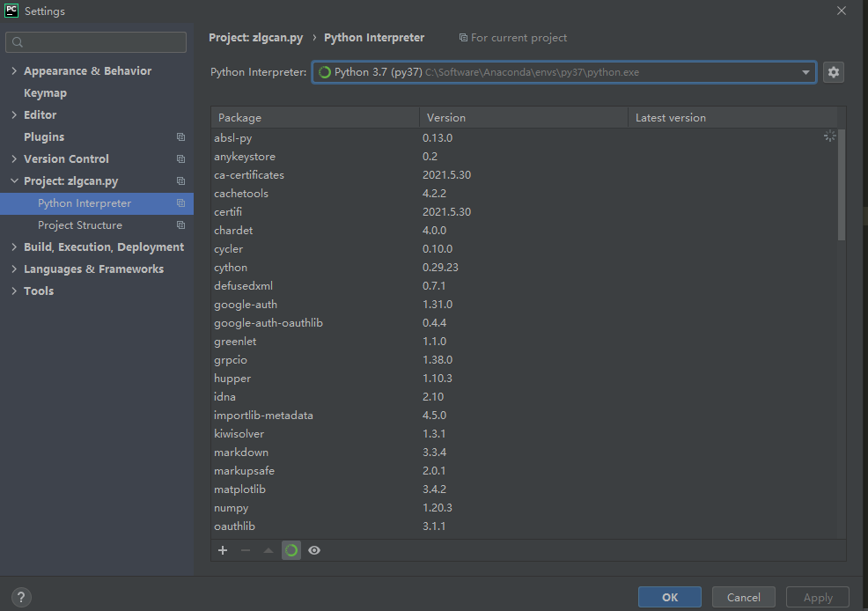Click the uninstall package minus icon
This screenshot has width=868, height=611.
246,550
